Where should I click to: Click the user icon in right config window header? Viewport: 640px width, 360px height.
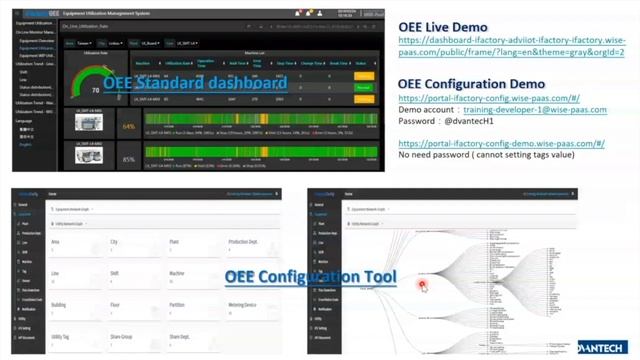573,194
